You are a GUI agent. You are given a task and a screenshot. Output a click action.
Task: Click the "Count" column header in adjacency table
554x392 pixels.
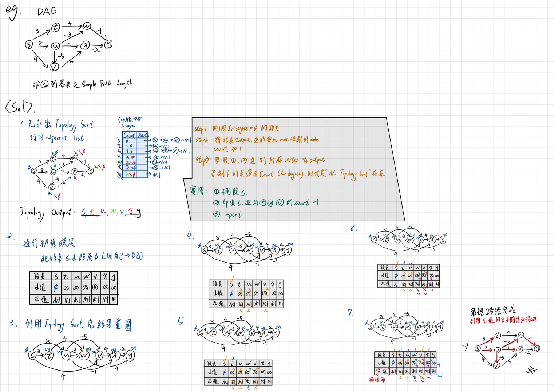[130, 135]
